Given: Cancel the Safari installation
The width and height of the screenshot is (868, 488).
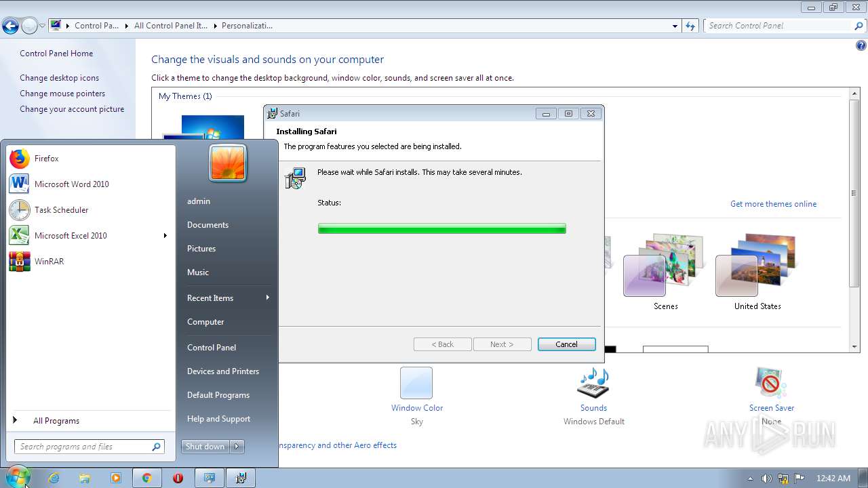Looking at the screenshot, I should (567, 344).
